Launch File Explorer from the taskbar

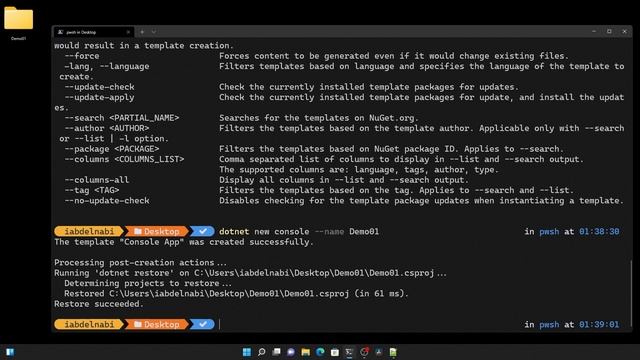[305, 352]
